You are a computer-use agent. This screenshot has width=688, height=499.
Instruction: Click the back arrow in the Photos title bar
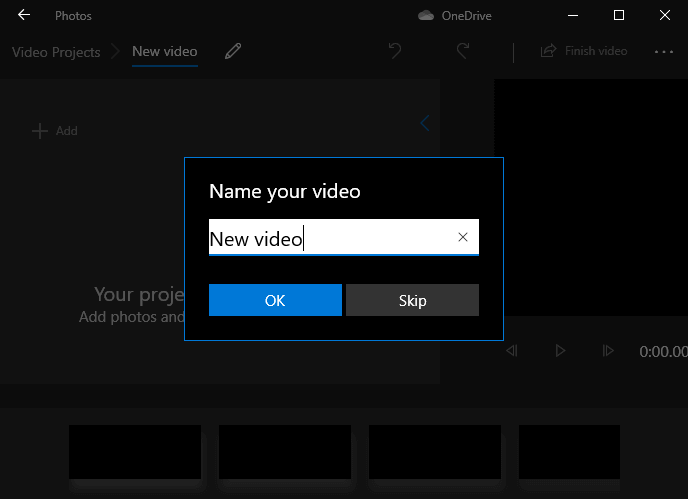pyautogui.click(x=24, y=16)
